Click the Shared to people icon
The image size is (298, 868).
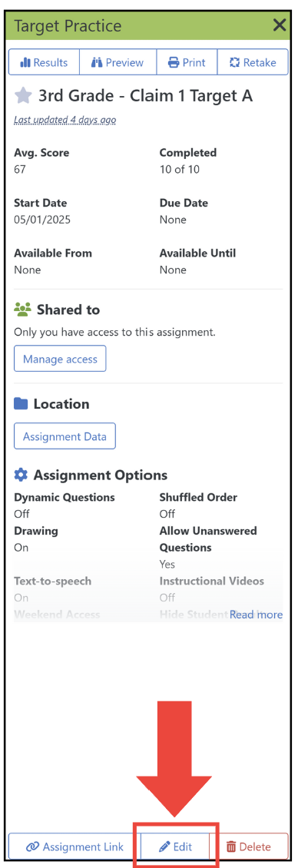point(22,310)
